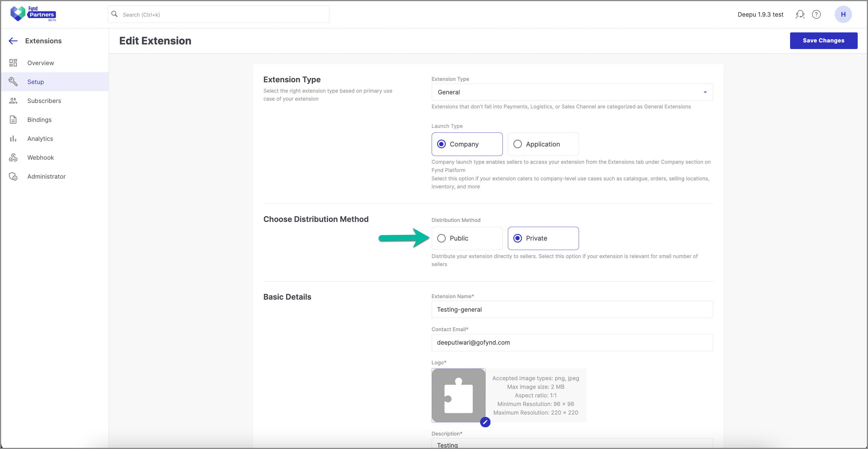
Task: Open Administrator in the sidebar
Action: (55, 176)
